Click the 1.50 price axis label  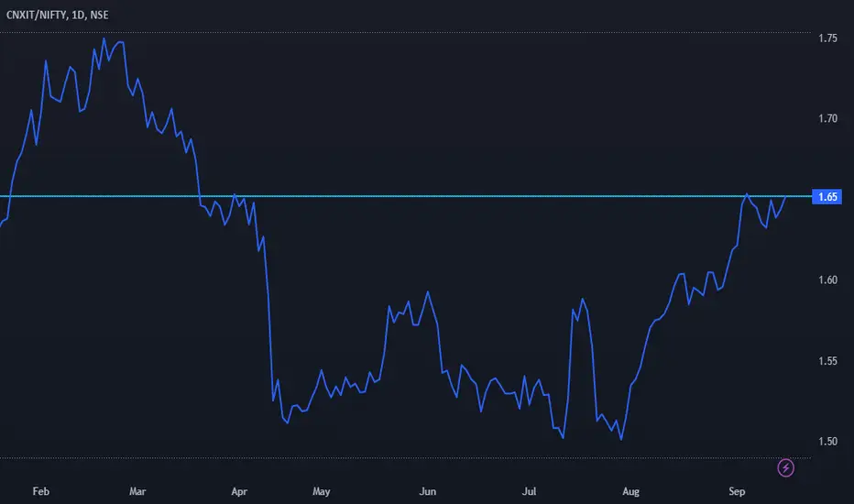point(827,442)
